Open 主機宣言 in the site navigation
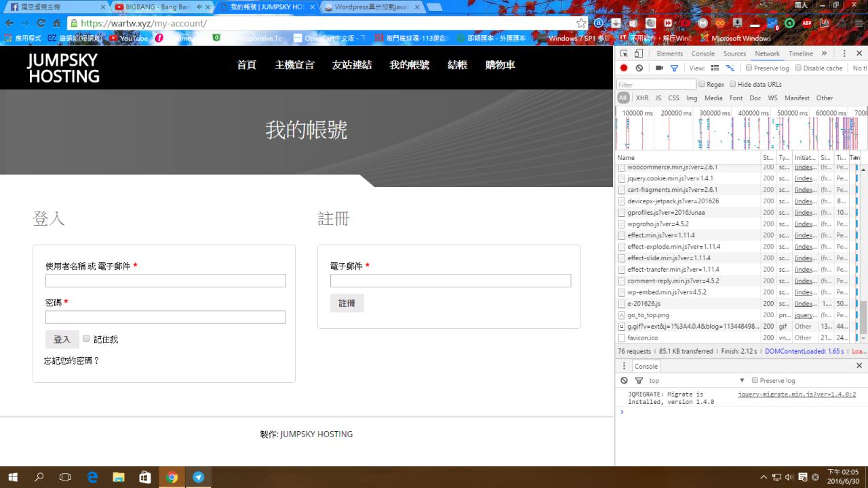The image size is (868, 488). coord(294,65)
